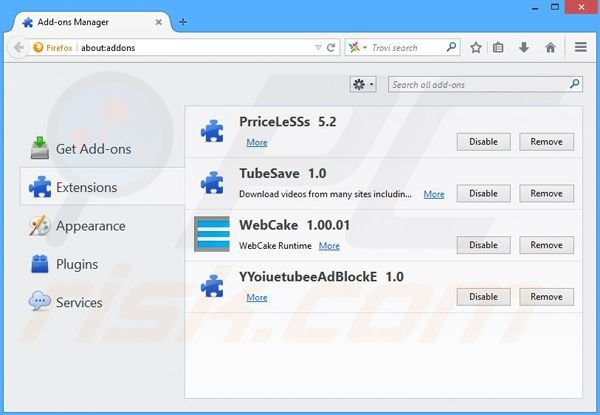Go to home page icon
The height and width of the screenshot is (415, 600).
[550, 47]
